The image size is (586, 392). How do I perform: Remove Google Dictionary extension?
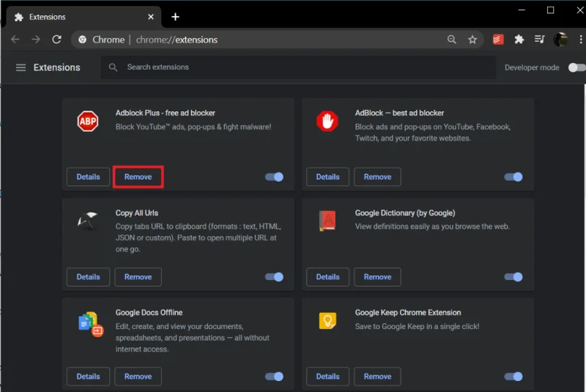(377, 277)
